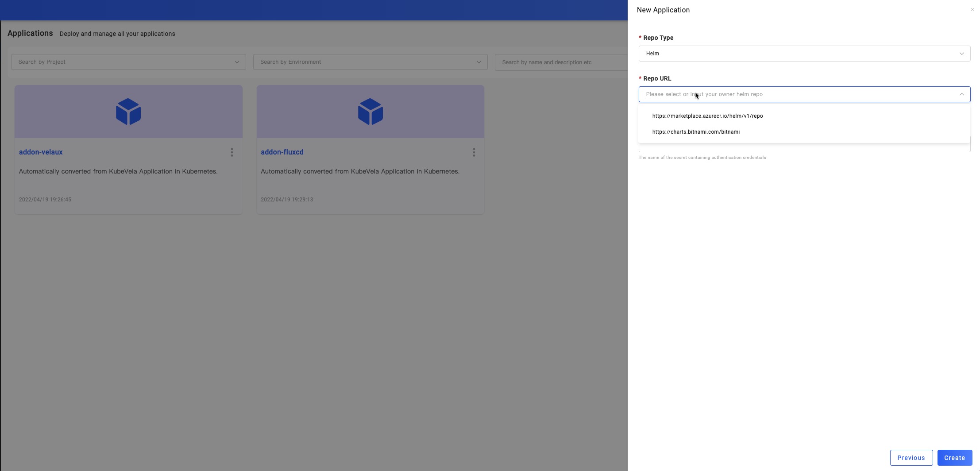The height and width of the screenshot is (471, 980).
Task: Choose the charts.bitnami.com/bitnami repo option
Action: click(696, 132)
